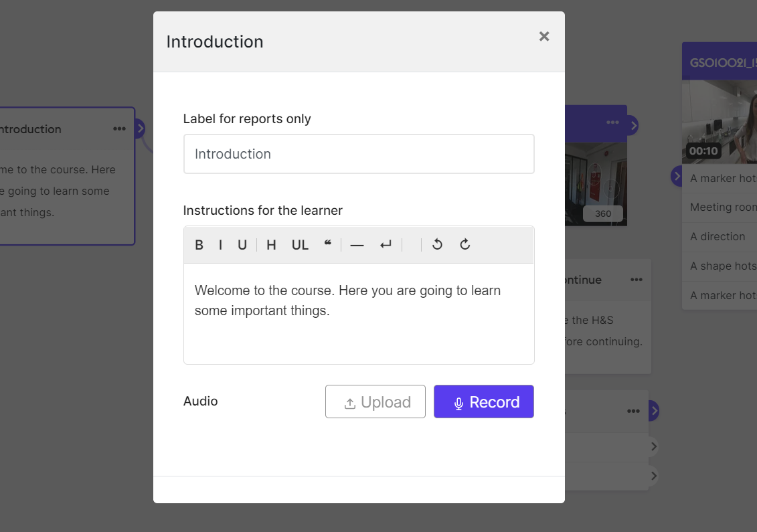The width and height of the screenshot is (757, 532).
Task: Select the GSOI0021 video card header
Action: pyautogui.click(x=720, y=62)
